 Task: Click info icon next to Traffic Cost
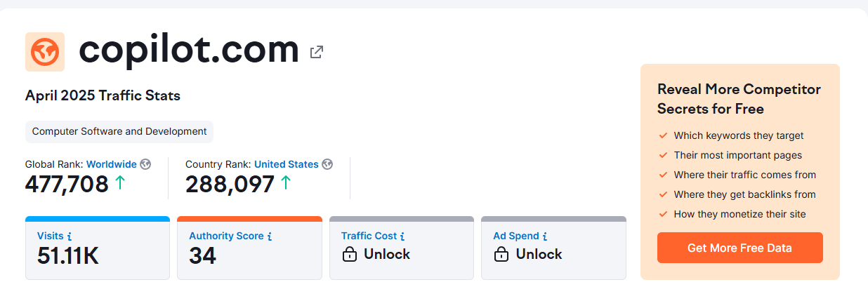pyautogui.click(x=402, y=236)
